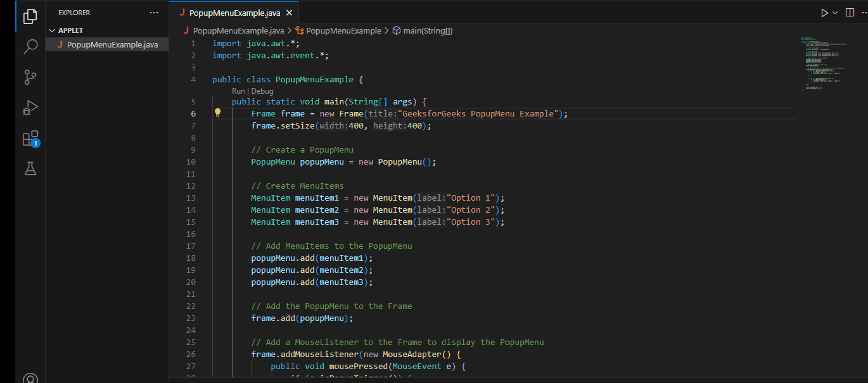Click "frame.setSize" on line 7
Image resolution: width=868 pixels, height=383 pixels.
(283, 125)
